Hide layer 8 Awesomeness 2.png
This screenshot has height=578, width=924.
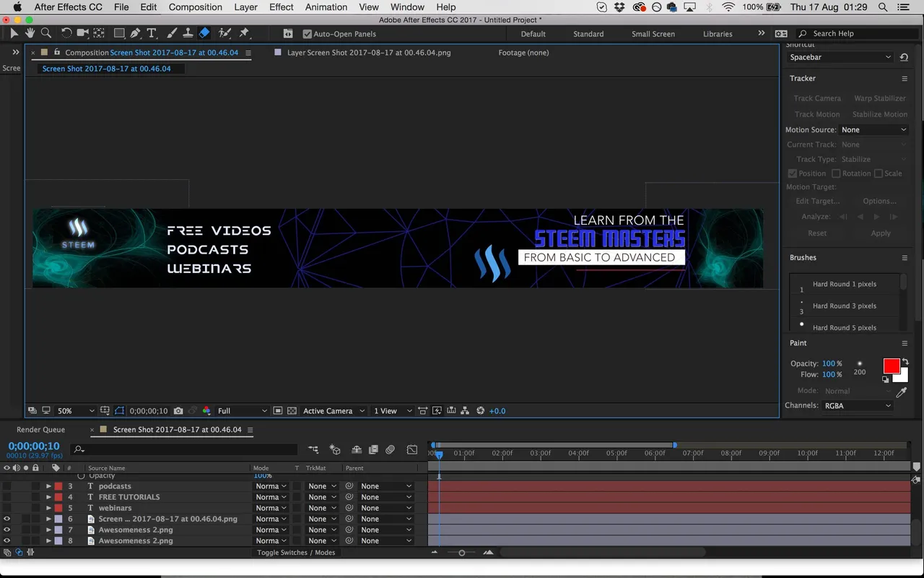point(7,540)
